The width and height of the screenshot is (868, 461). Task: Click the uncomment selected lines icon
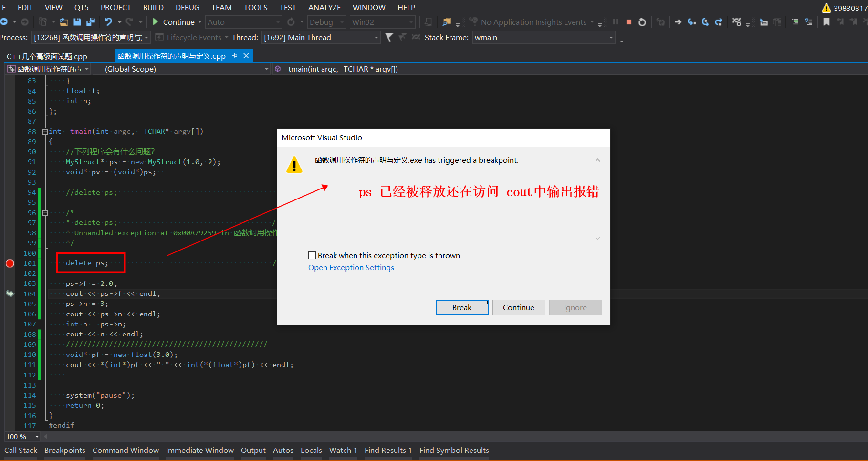(808, 22)
